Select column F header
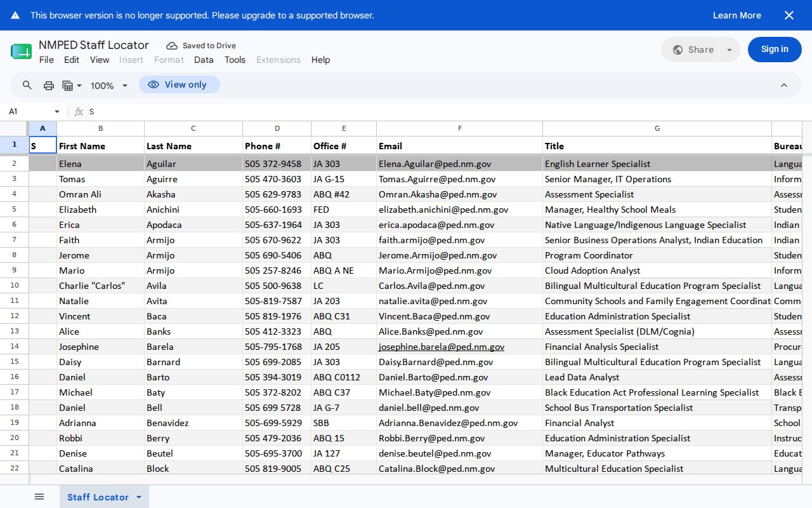Viewport: 812px width, 508px height. (459, 128)
